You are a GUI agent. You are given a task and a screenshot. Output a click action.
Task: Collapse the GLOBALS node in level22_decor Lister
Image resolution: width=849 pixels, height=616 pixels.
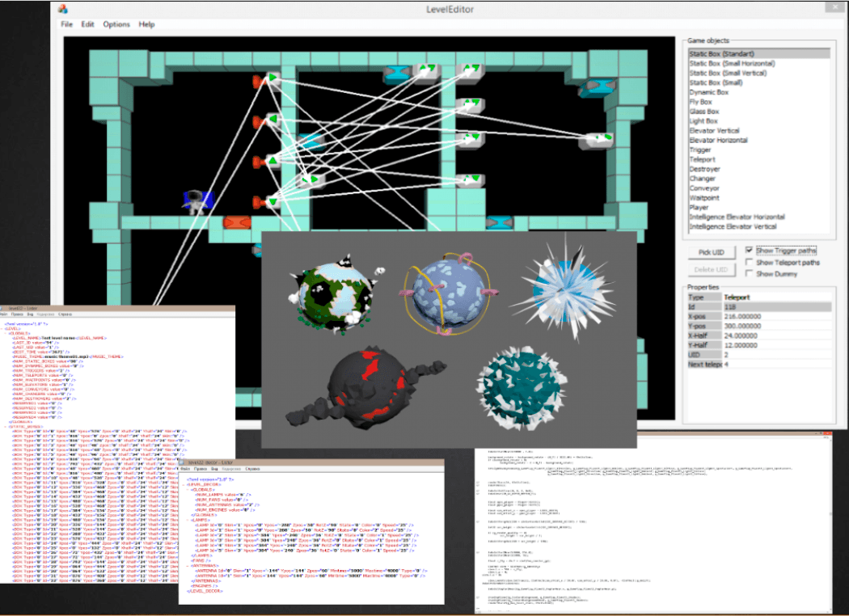[x=189, y=489]
